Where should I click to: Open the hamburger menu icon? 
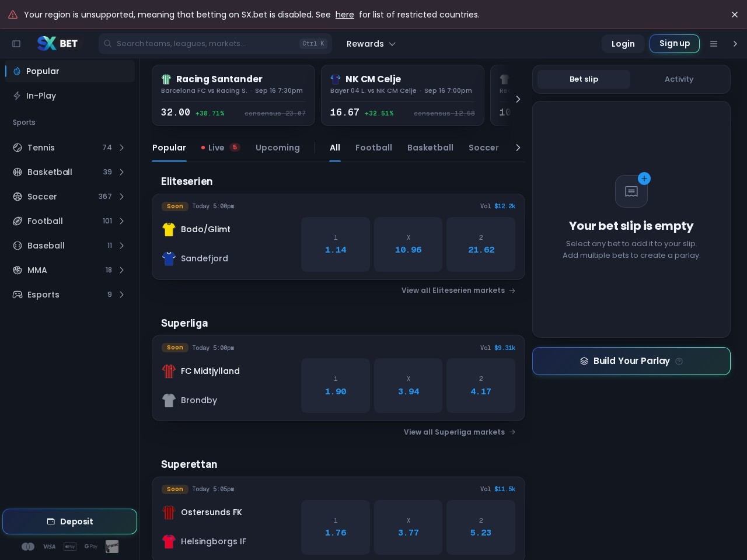coord(713,44)
